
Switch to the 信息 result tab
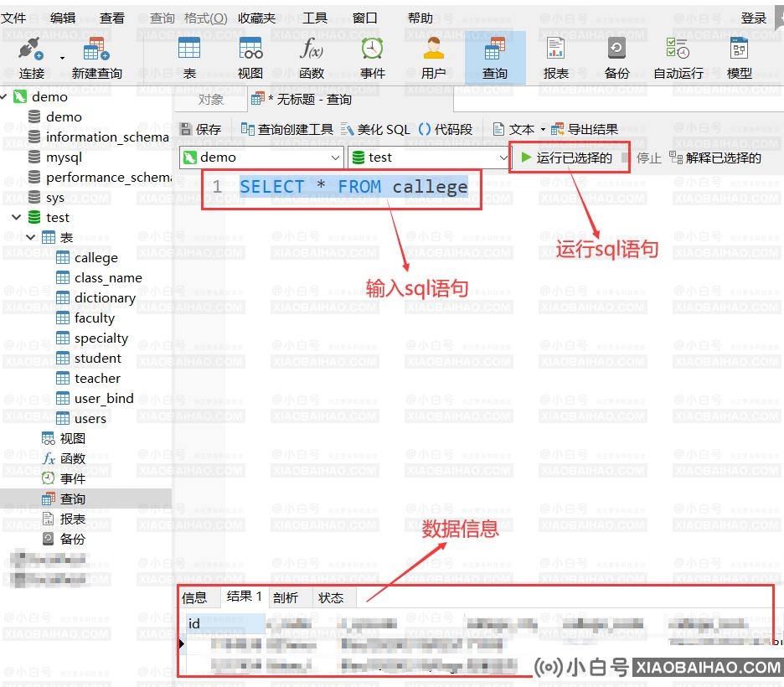(x=195, y=597)
